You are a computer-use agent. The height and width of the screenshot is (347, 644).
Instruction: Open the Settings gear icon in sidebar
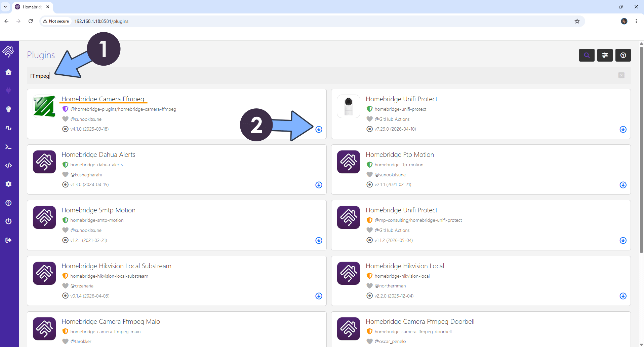(x=8, y=184)
